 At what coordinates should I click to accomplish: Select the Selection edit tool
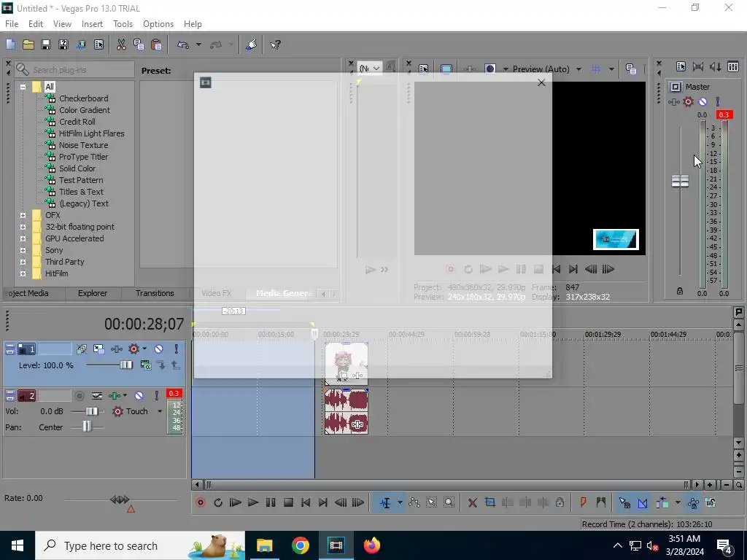coord(432,502)
